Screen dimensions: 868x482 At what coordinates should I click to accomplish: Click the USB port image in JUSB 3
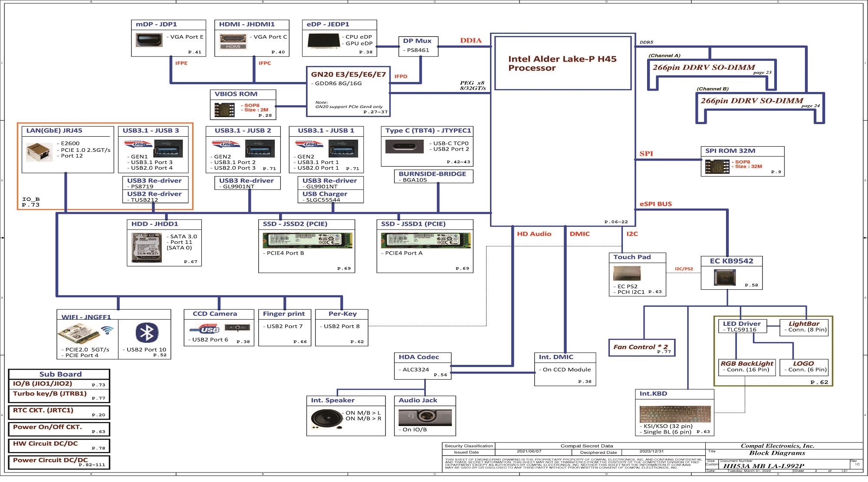(168, 149)
